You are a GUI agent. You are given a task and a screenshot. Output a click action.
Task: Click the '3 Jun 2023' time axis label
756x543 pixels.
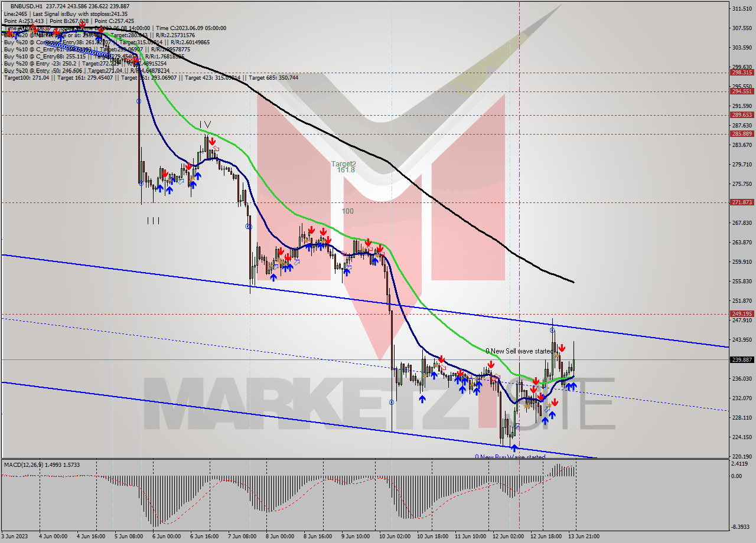(14, 537)
